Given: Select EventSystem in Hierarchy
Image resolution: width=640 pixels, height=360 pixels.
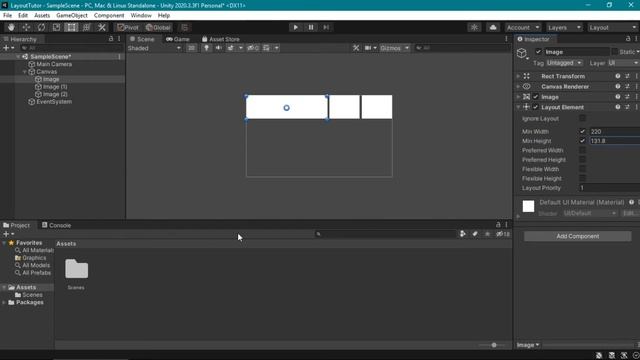Looking at the screenshot, I should pos(54,102).
